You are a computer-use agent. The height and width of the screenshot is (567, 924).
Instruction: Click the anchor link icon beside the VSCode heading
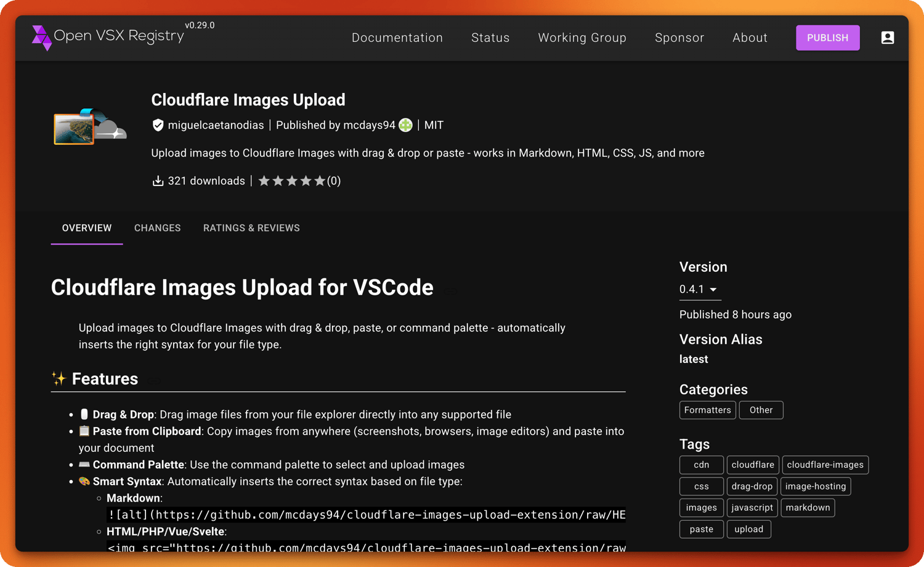pyautogui.click(x=451, y=290)
